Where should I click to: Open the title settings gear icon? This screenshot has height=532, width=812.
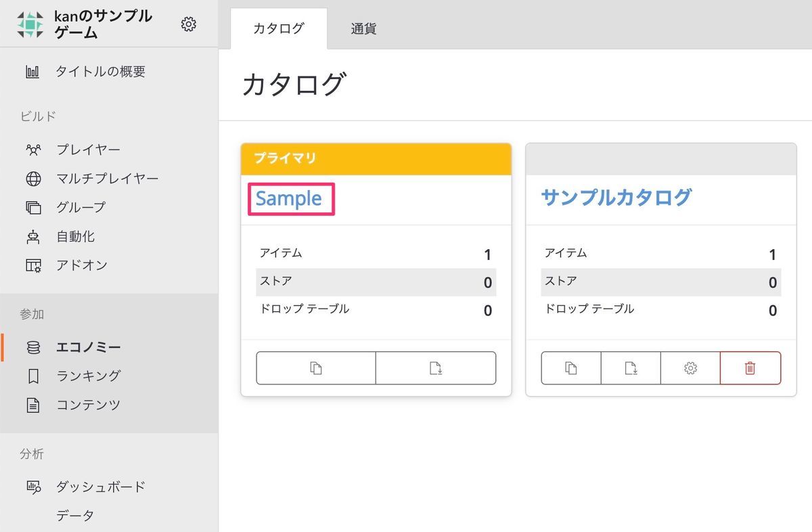[188, 23]
